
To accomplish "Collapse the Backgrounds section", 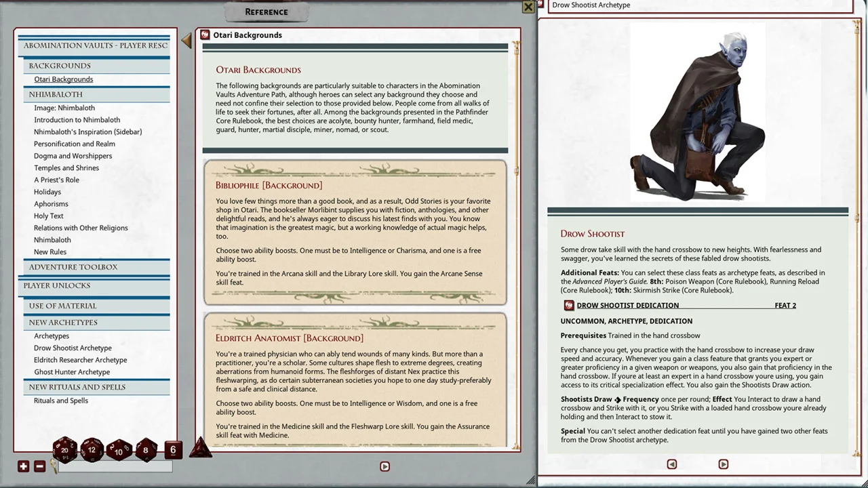I will click(x=97, y=66).
